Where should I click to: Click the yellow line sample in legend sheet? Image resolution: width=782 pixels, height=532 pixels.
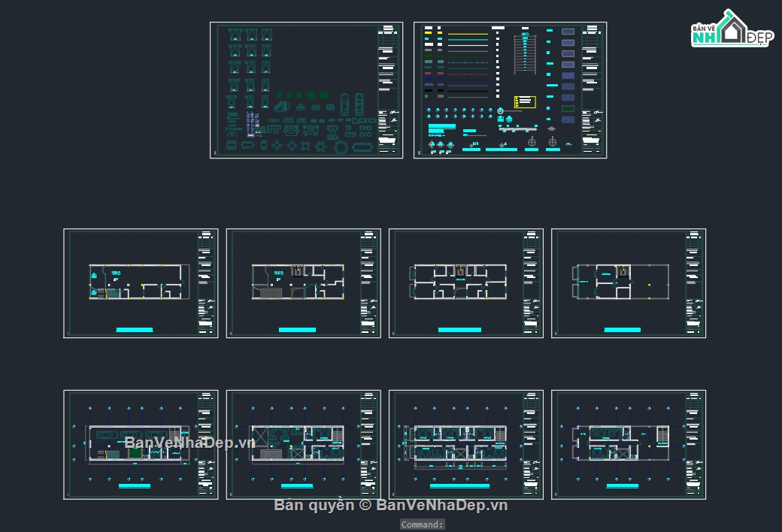[468, 34]
